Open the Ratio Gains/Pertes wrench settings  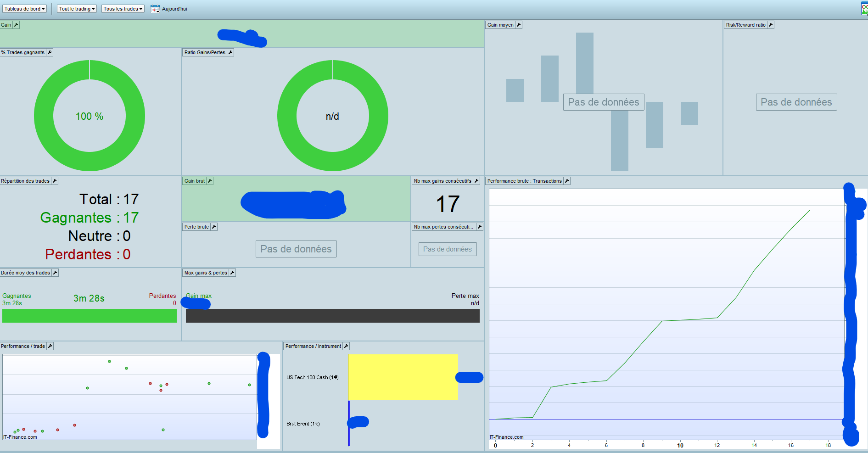[x=230, y=52]
